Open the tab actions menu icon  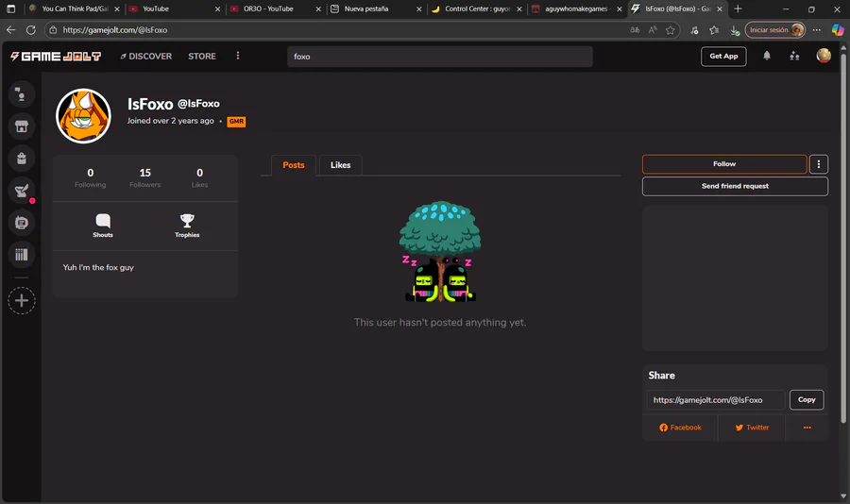coord(10,8)
